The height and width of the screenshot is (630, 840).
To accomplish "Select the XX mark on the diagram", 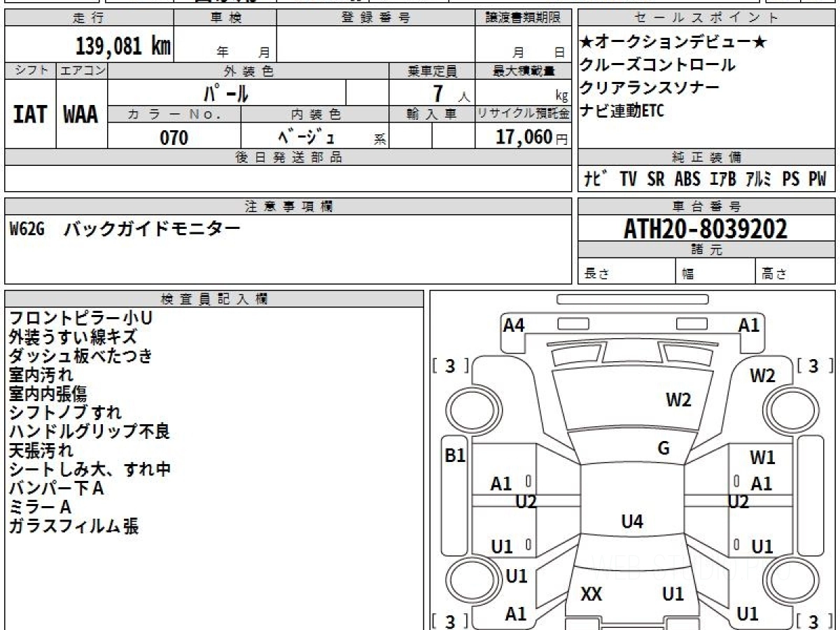I will tap(591, 594).
